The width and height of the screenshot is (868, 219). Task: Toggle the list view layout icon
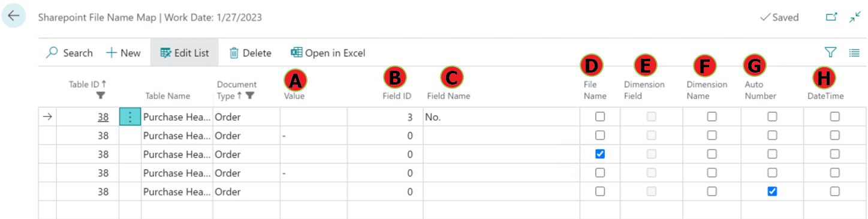pyautogui.click(x=854, y=53)
